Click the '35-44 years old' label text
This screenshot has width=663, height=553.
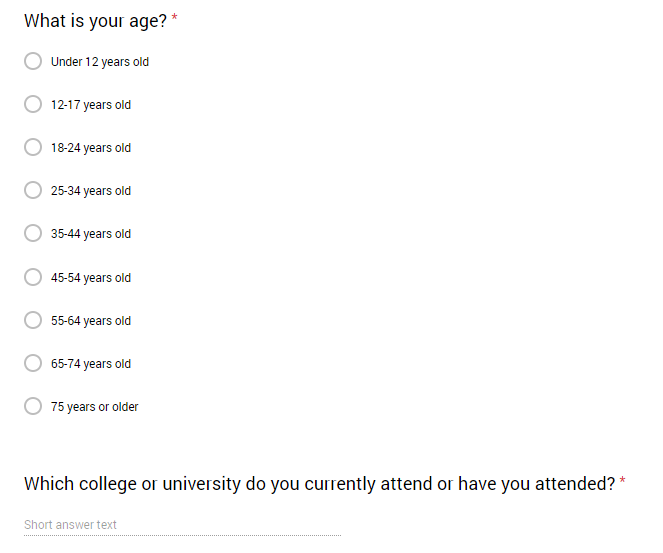coord(91,234)
